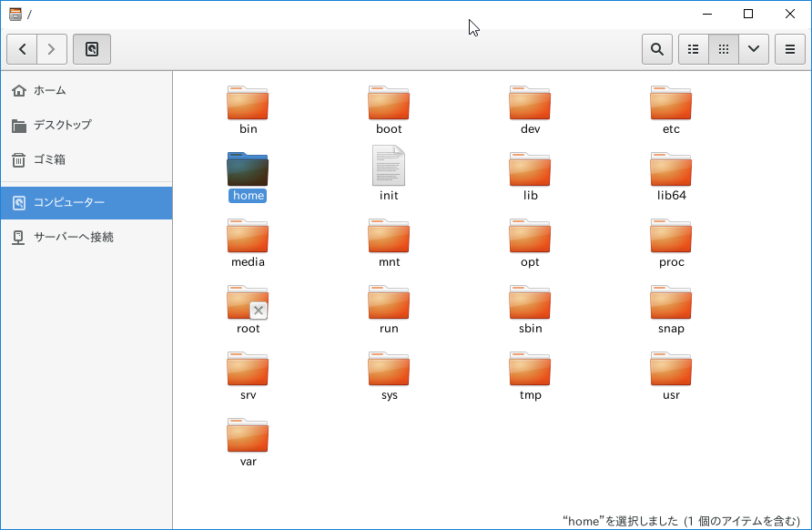Select コンピューター in the sidebar
The image size is (812, 530).
tap(86, 202)
